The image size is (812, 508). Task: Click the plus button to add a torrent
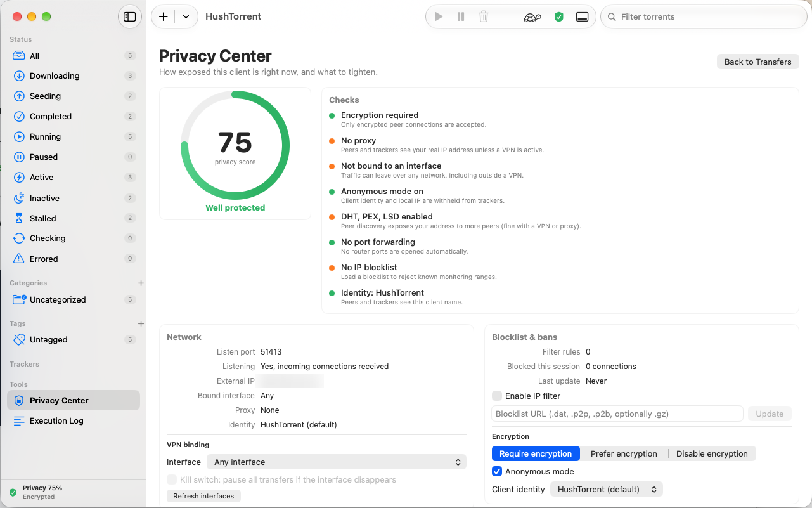click(x=164, y=16)
